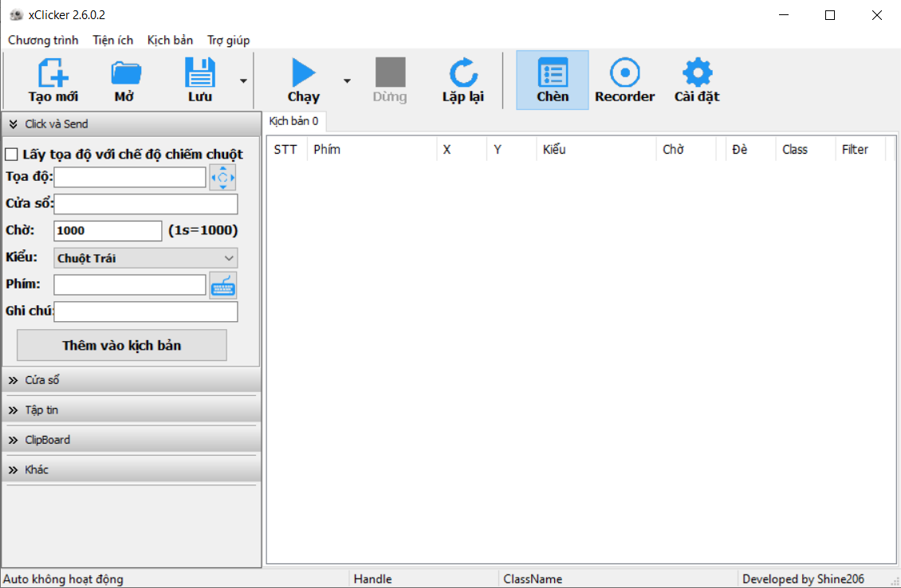Open the dropdown arrow next to Chạy
Image resolution: width=901 pixels, height=588 pixels.
point(347,81)
